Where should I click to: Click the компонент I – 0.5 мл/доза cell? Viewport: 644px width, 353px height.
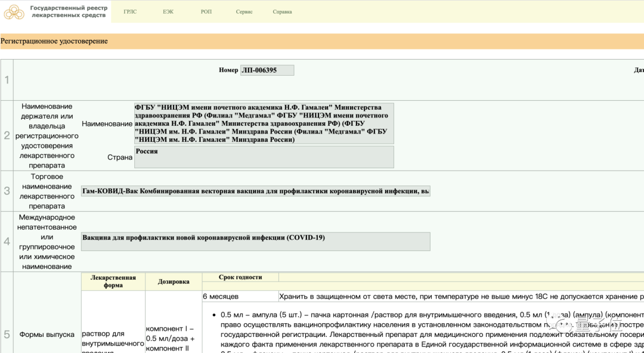[x=174, y=339]
